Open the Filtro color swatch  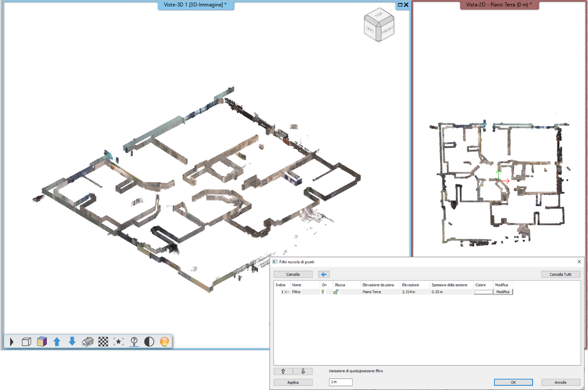click(483, 292)
